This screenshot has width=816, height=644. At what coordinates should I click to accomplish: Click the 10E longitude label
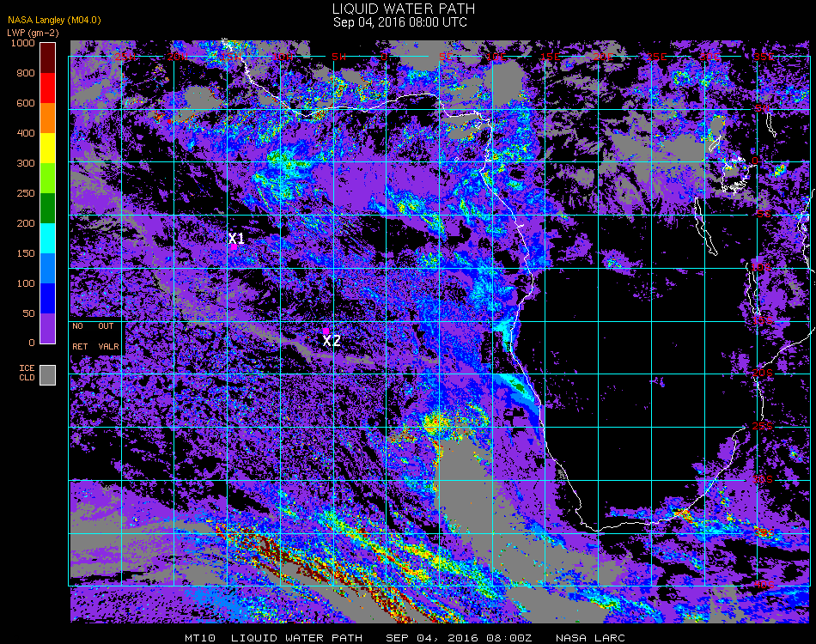(496, 57)
